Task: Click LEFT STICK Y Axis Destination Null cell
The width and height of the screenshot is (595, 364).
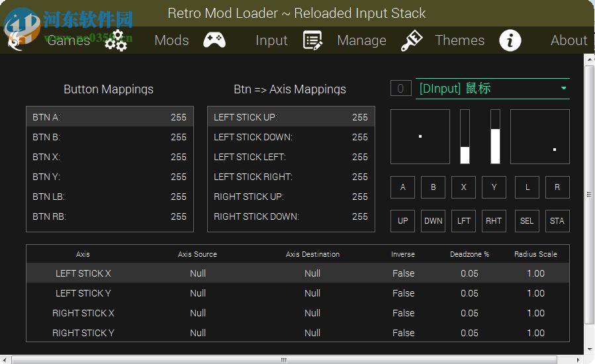Action: click(x=312, y=293)
